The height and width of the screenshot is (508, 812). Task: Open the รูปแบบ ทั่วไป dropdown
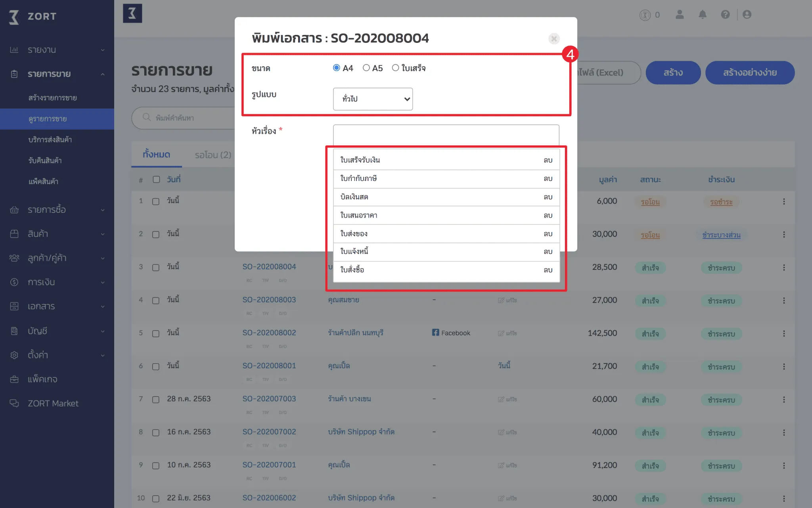tap(373, 99)
